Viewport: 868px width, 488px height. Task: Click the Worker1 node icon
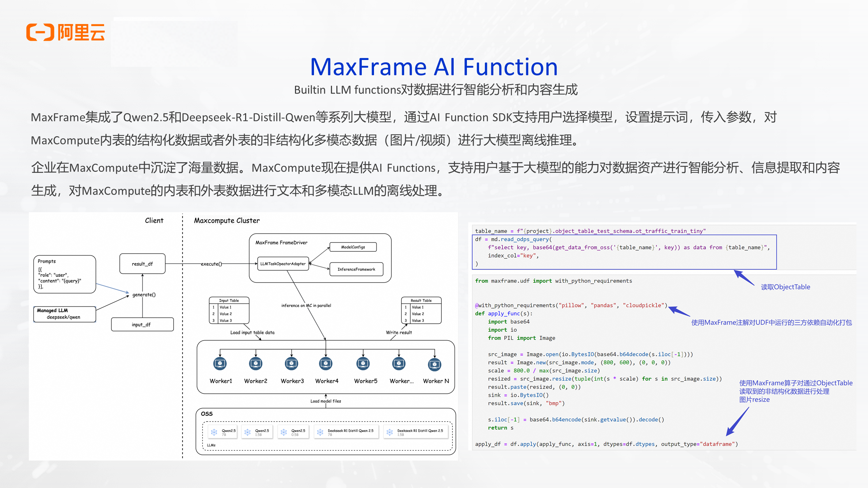tap(220, 364)
